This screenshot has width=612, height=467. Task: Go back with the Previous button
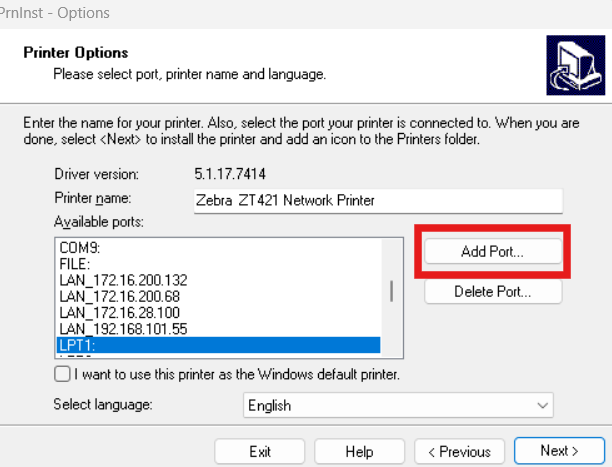(459, 451)
